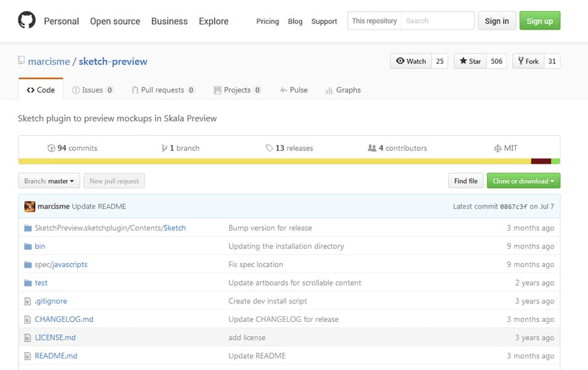This screenshot has height=370, width=588.
Task: Expand the Clone or download menu
Action: [523, 181]
